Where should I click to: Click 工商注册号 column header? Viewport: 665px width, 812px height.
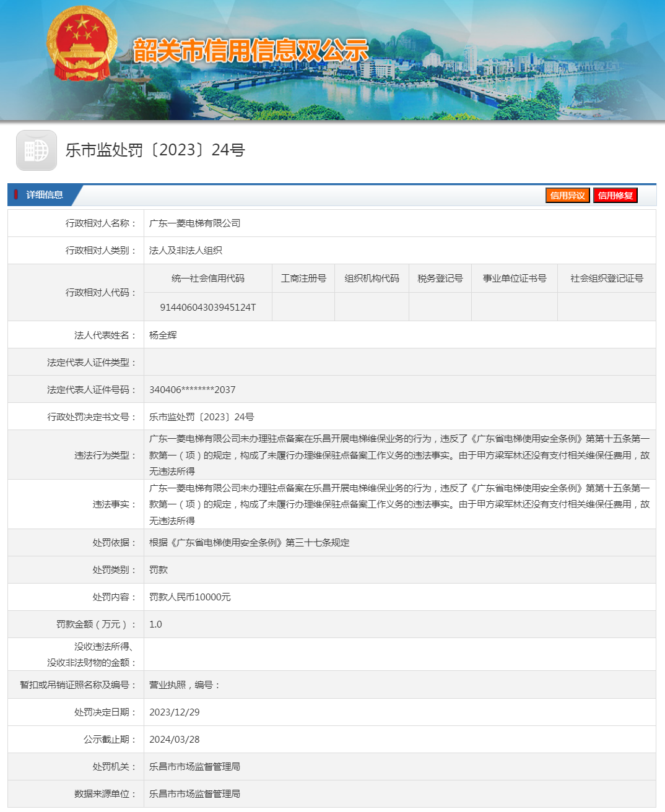[303, 279]
